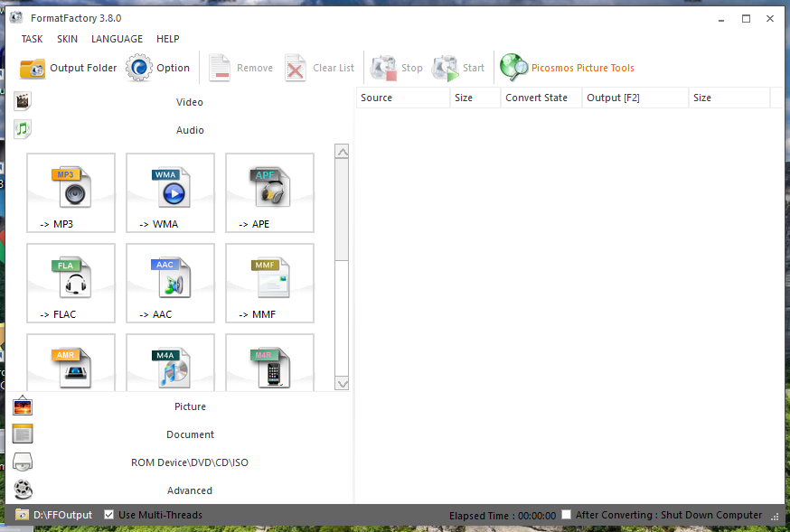
Task: Click the Source column header
Action: (403, 98)
